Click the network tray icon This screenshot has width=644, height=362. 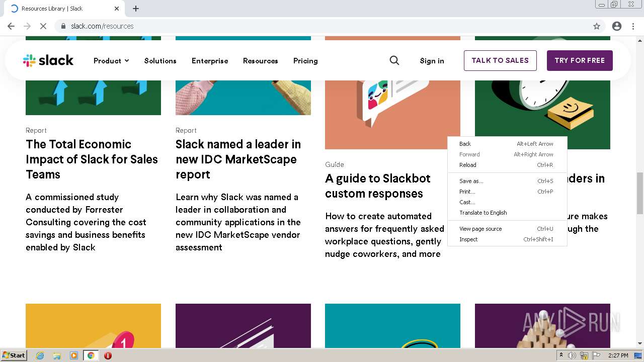click(x=584, y=355)
